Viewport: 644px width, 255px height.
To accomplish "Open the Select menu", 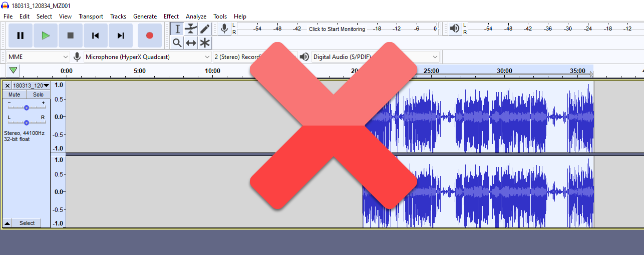I will coord(44,16).
